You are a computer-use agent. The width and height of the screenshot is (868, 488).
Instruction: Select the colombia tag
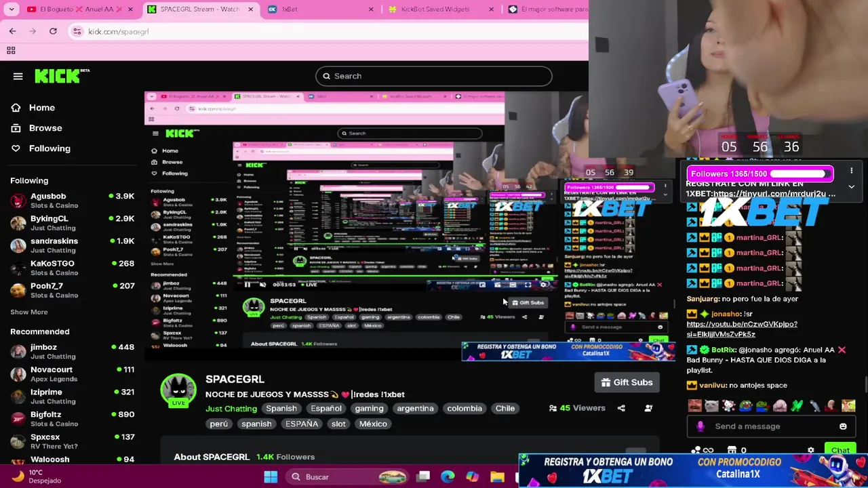click(465, 408)
